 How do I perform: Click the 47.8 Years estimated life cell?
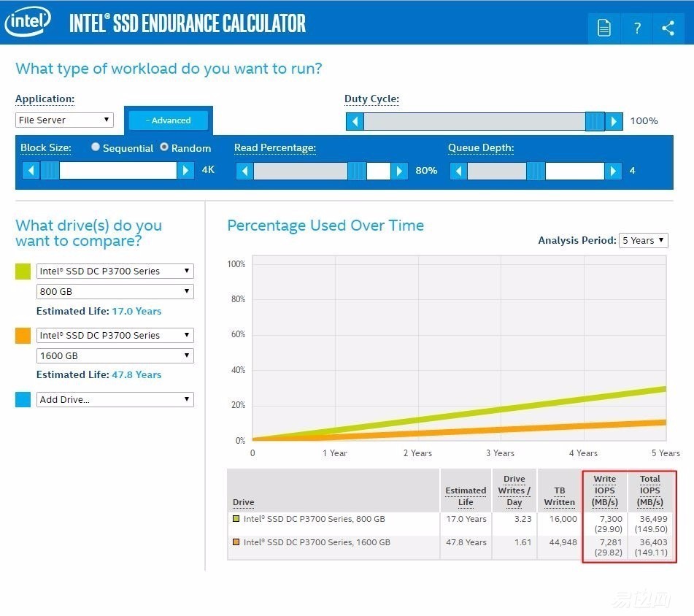[x=466, y=542]
